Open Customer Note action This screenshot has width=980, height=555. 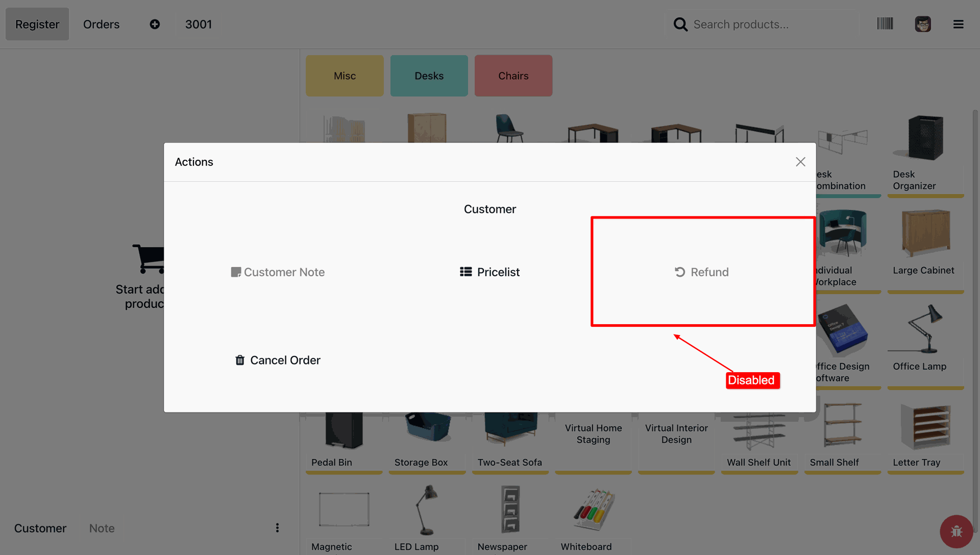[278, 272]
